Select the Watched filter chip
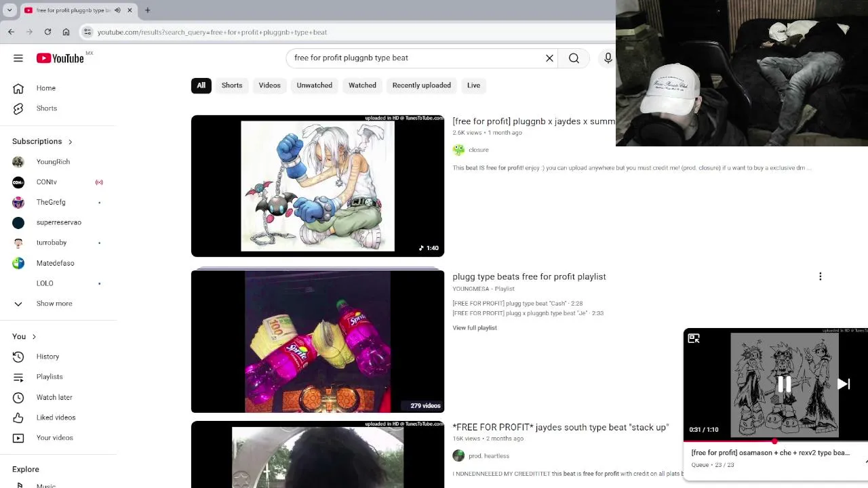Viewport: 868px width, 488px height. point(362,85)
